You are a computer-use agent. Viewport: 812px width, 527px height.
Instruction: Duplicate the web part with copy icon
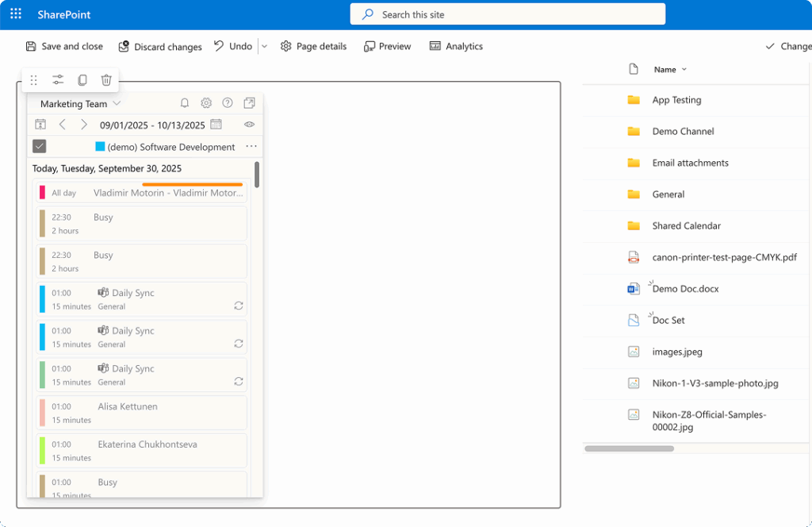82,80
